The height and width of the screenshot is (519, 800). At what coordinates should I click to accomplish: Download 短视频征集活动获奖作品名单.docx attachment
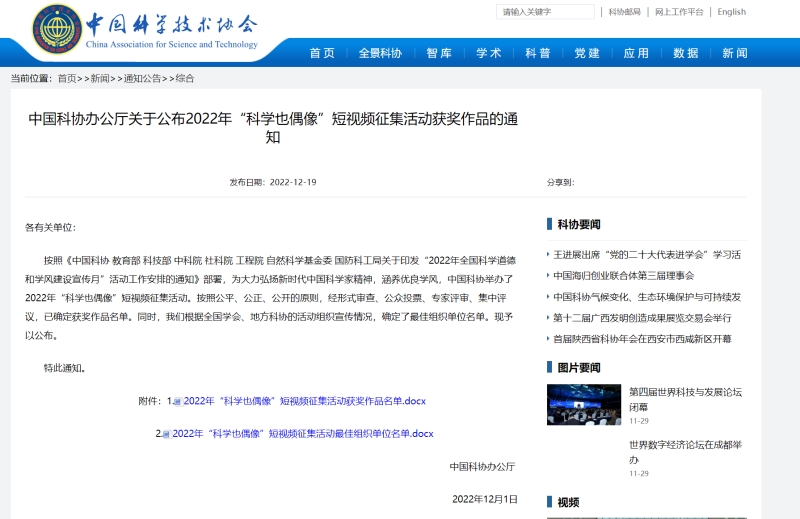click(304, 401)
